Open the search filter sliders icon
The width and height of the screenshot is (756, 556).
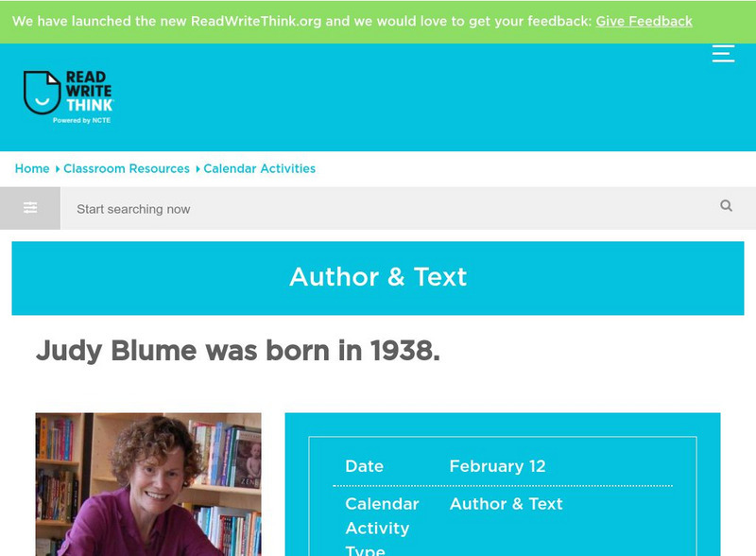pyautogui.click(x=30, y=208)
